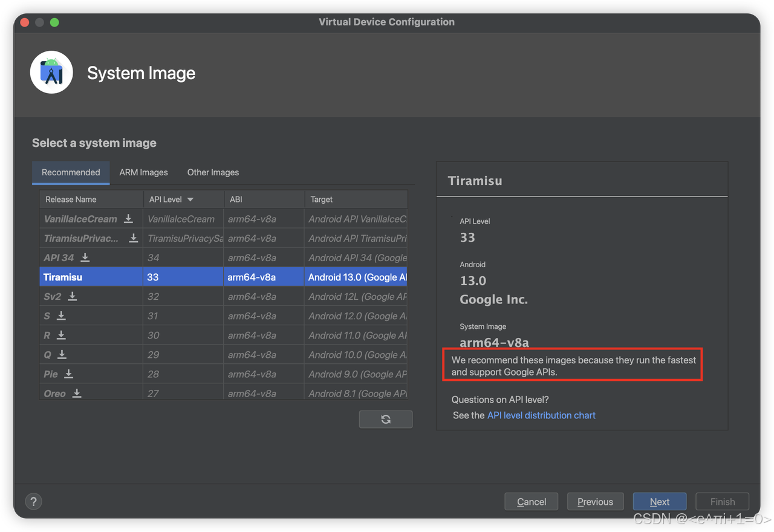This screenshot has width=774, height=532.
Task: Download the Sv2 system image
Action: pyautogui.click(x=72, y=296)
